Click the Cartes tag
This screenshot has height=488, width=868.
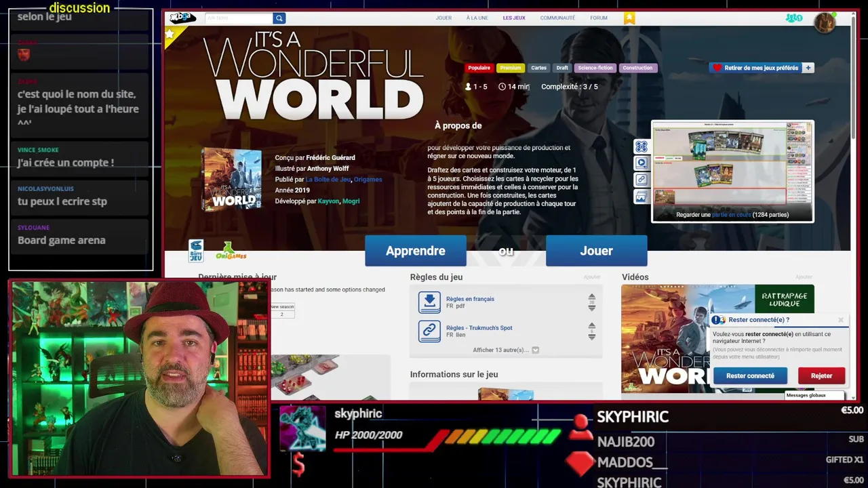point(538,68)
